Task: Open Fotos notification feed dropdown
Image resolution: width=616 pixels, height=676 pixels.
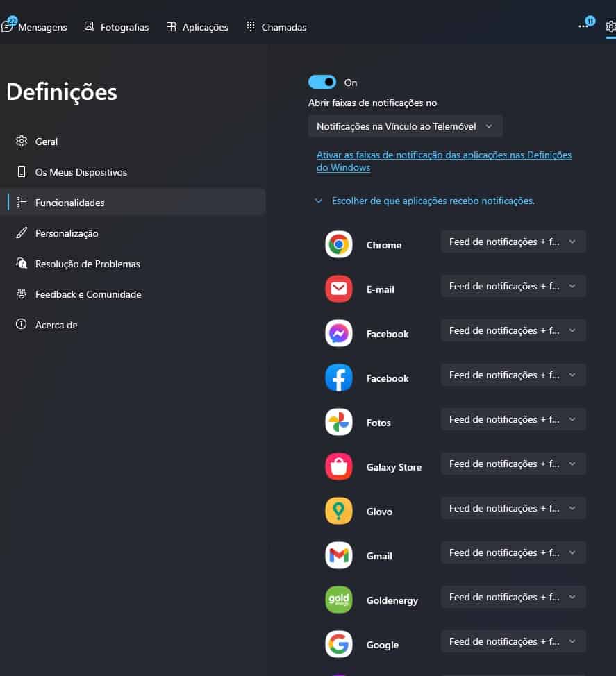Action: click(513, 419)
